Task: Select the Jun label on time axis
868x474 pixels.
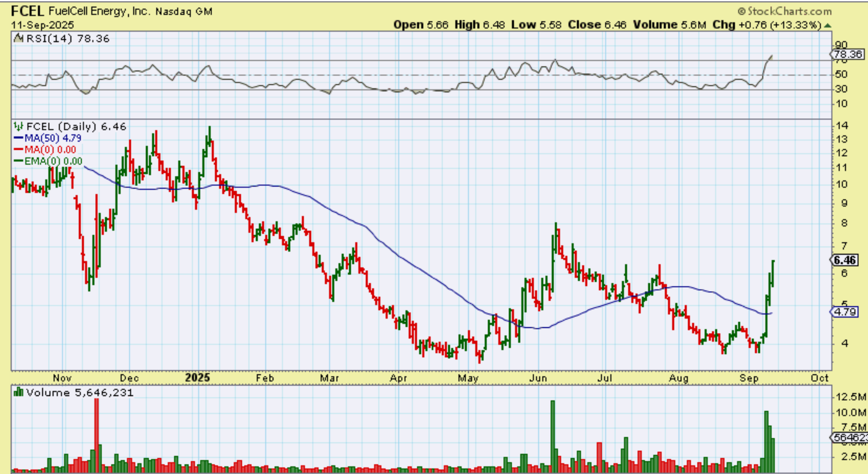Action: coord(538,378)
